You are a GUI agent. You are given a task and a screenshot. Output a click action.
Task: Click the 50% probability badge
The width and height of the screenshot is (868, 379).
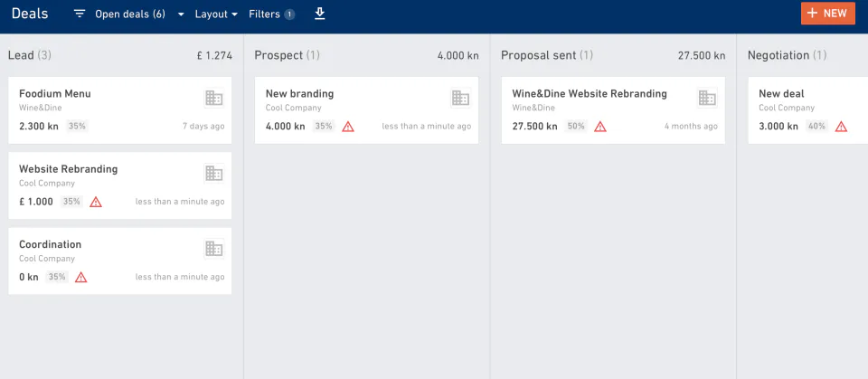pos(576,127)
